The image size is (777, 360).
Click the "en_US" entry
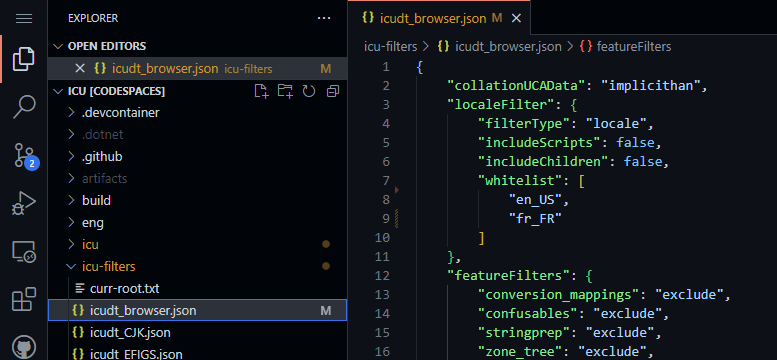click(x=535, y=200)
